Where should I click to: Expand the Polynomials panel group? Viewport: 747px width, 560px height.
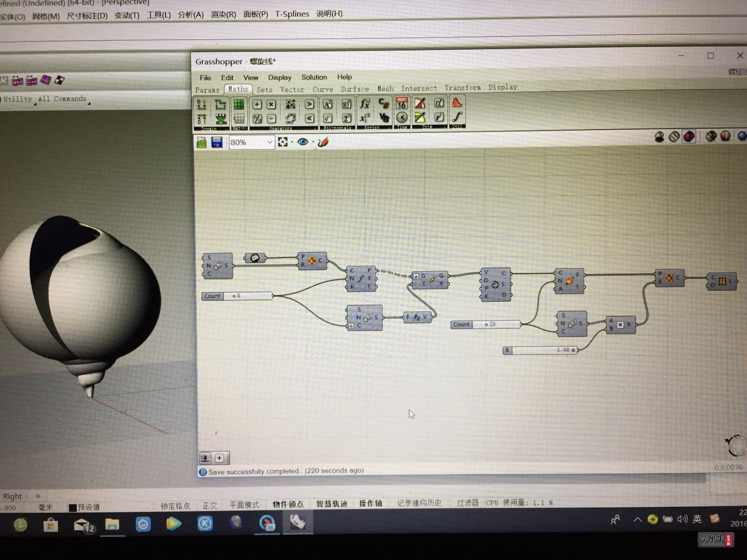pos(337,128)
